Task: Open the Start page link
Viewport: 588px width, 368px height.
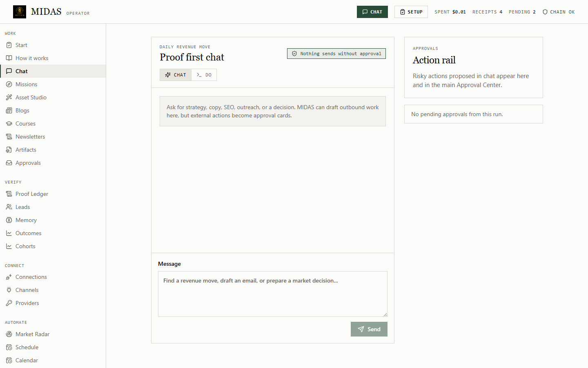Action: 53,45
